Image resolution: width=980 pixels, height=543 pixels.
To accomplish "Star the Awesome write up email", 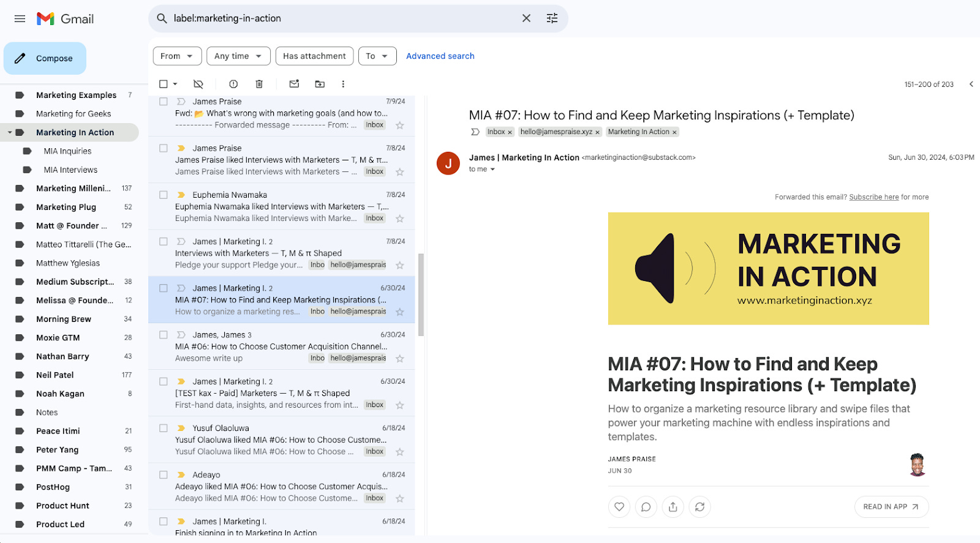I will [400, 359].
